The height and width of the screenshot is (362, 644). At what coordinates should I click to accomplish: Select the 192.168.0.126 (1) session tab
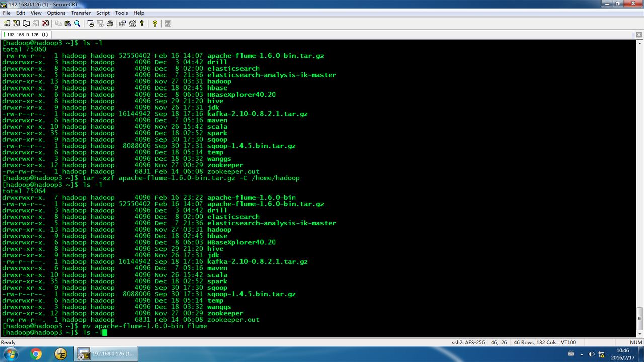click(x=26, y=35)
